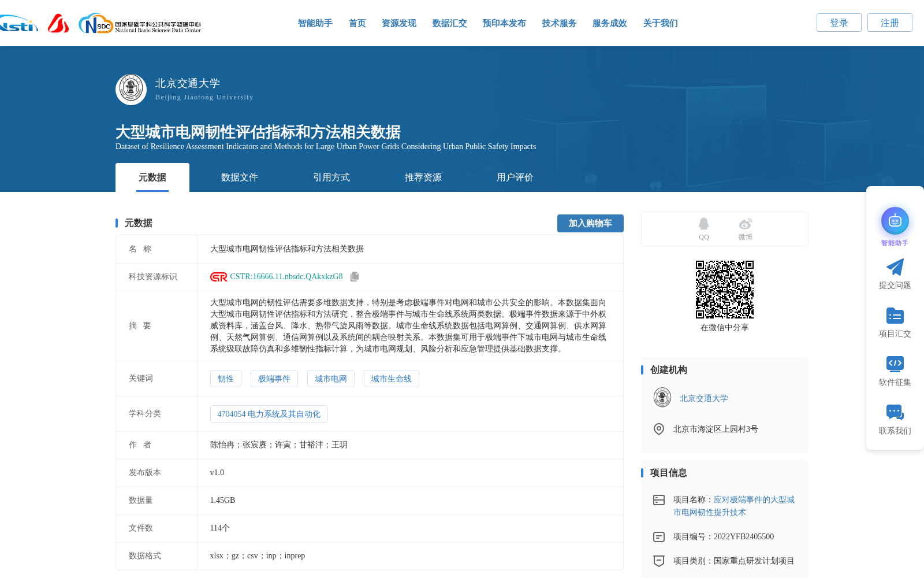Go to 首页 in the top navigation
Image resolution: width=924 pixels, height=578 pixels.
357,23
